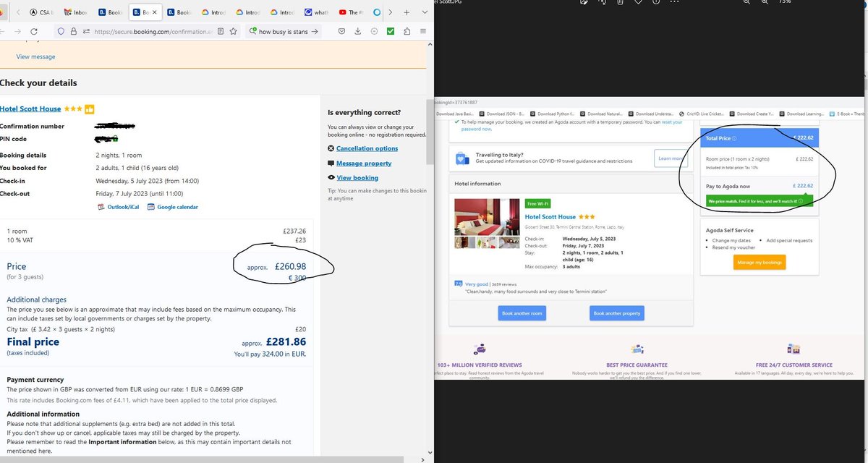This screenshot has height=463, width=868.
Task: Open the extensions puzzle icon
Action: (x=407, y=32)
